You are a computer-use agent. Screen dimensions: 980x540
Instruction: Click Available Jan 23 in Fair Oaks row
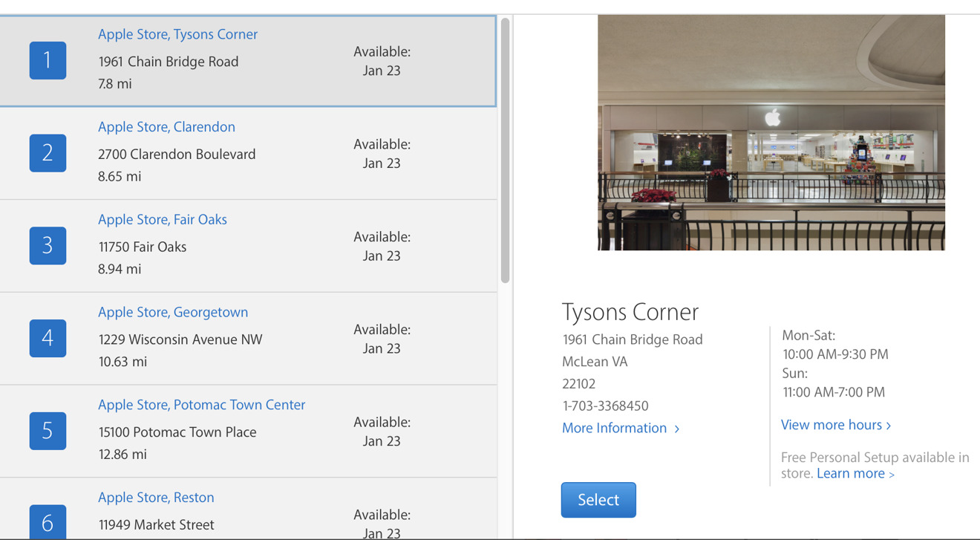382,246
